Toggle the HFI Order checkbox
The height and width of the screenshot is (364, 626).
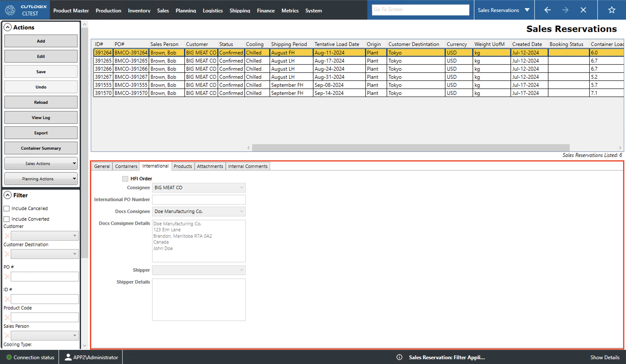click(x=125, y=178)
